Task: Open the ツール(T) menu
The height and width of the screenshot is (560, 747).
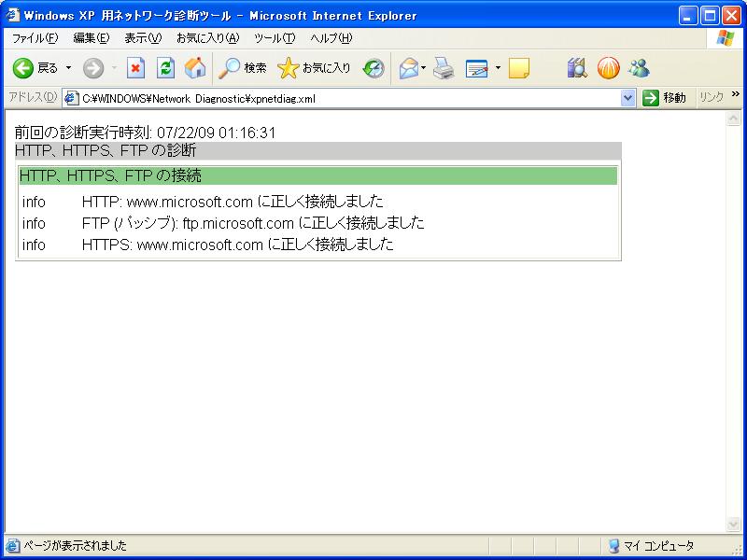Action: coord(275,38)
